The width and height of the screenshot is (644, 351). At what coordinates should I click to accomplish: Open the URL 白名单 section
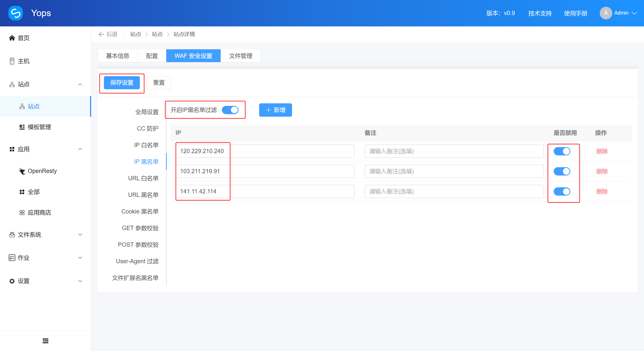point(143,178)
